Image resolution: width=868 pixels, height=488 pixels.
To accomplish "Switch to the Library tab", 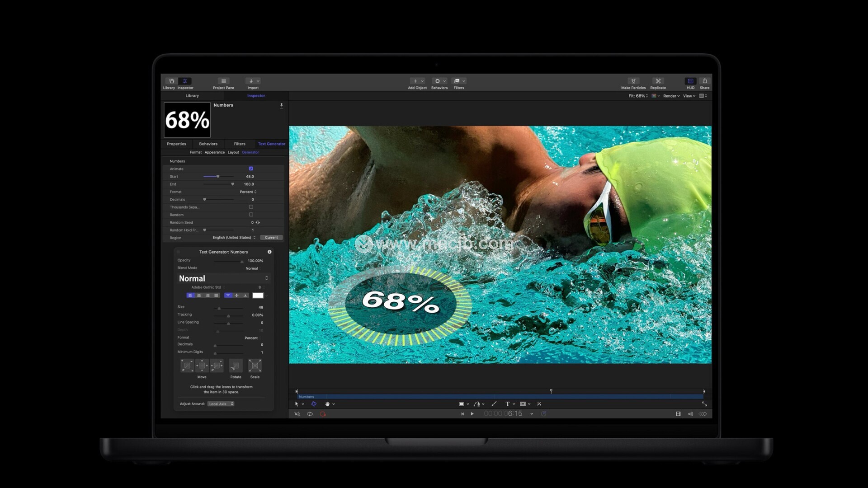I will click(x=192, y=96).
